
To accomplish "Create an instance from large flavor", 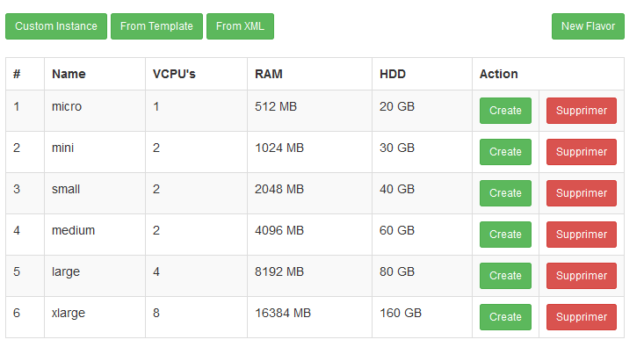I will click(x=505, y=276).
